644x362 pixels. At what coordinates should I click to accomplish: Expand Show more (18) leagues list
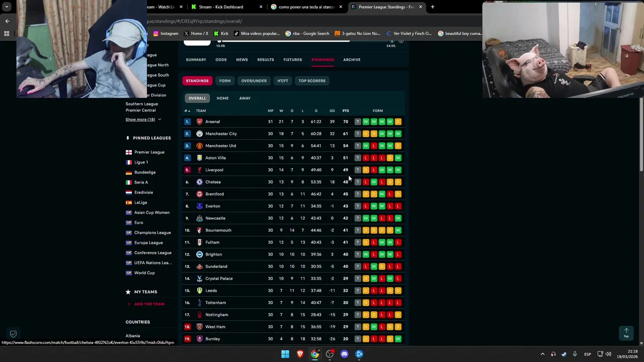pos(143,120)
